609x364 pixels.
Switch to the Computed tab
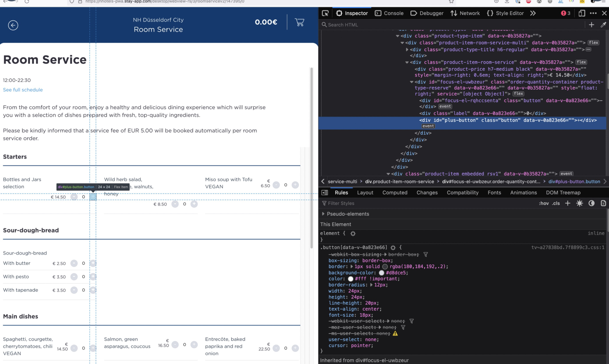(395, 193)
